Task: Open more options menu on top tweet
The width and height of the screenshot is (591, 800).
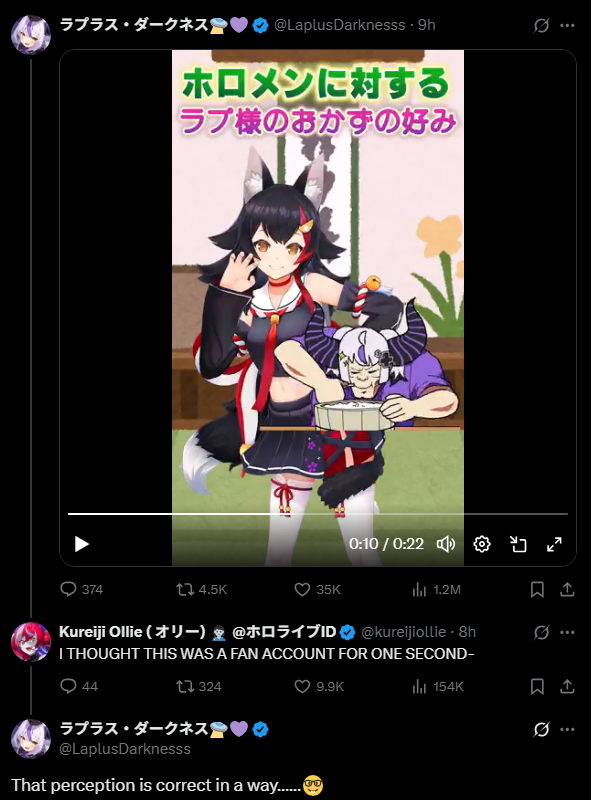Action: [567, 25]
